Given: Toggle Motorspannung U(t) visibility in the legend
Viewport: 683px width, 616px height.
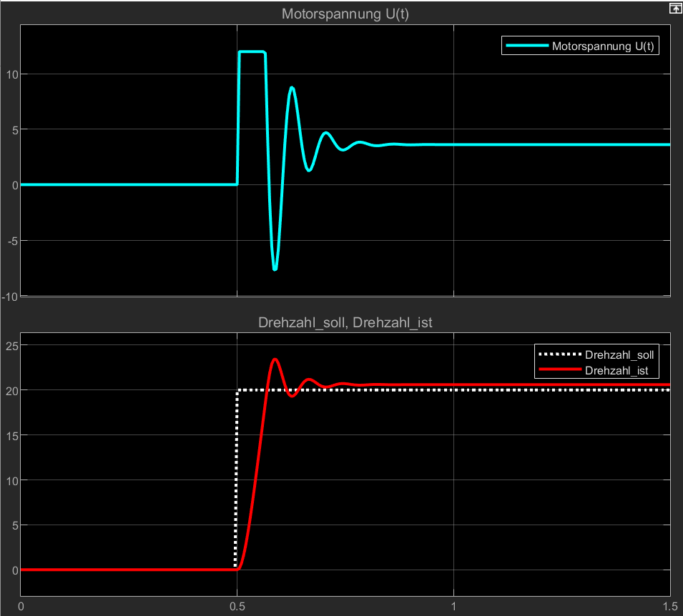Looking at the screenshot, I should click(x=604, y=46).
